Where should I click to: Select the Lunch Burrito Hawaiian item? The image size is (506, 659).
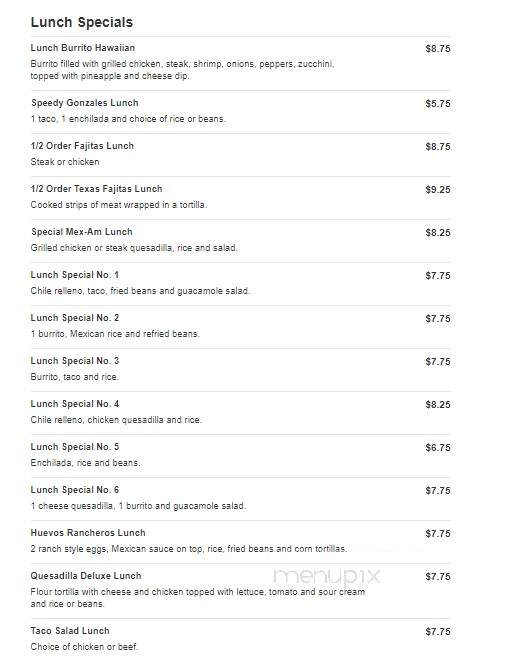click(x=82, y=48)
